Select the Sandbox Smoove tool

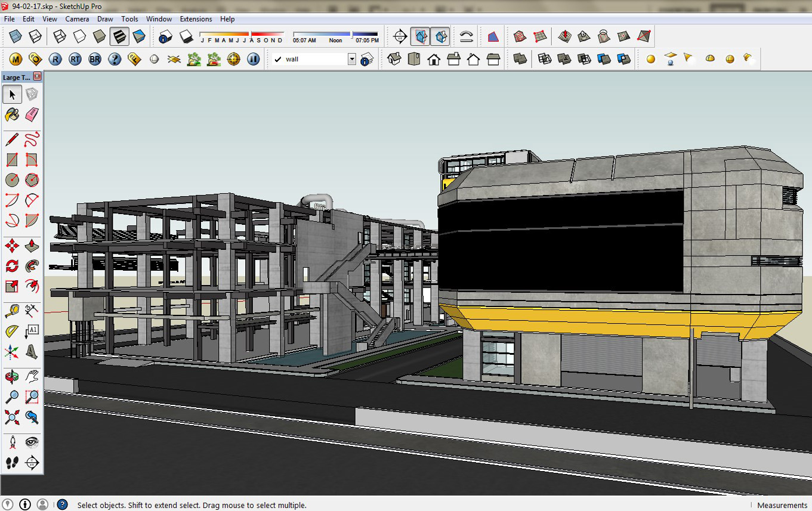564,36
